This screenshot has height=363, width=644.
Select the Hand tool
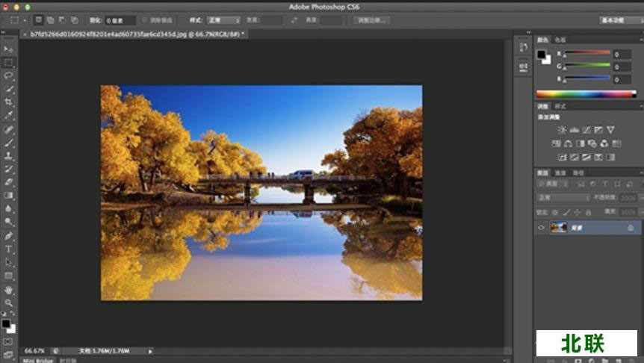click(9, 289)
